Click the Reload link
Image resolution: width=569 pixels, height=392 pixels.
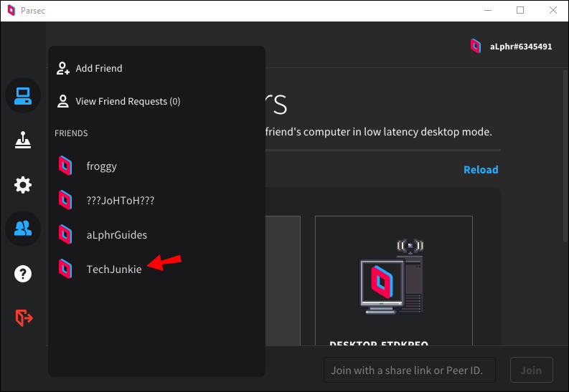tap(481, 170)
